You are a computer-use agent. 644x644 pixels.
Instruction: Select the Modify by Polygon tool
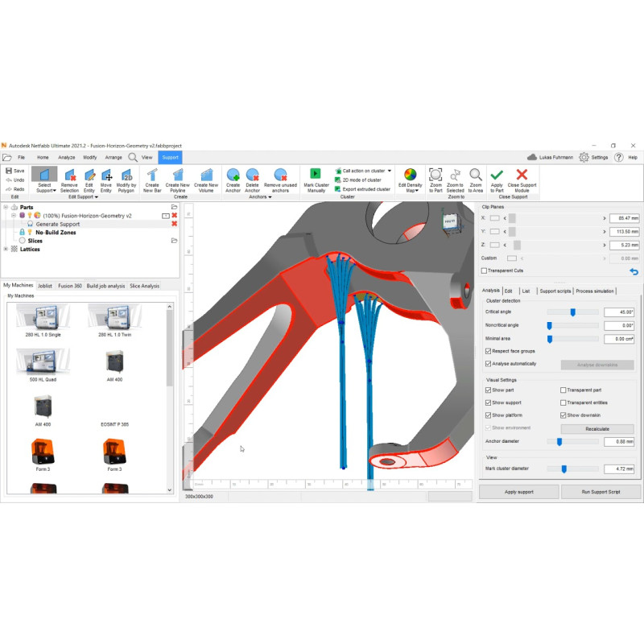126,176
